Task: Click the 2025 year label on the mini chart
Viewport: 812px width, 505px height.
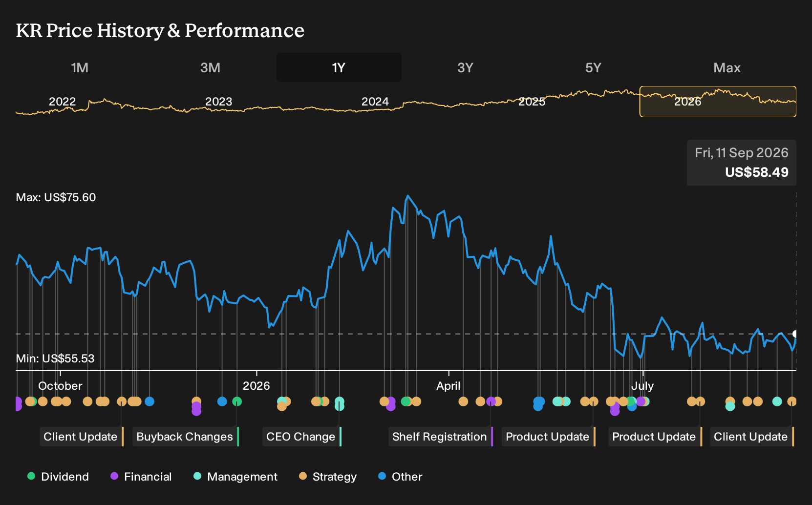Action: point(532,102)
